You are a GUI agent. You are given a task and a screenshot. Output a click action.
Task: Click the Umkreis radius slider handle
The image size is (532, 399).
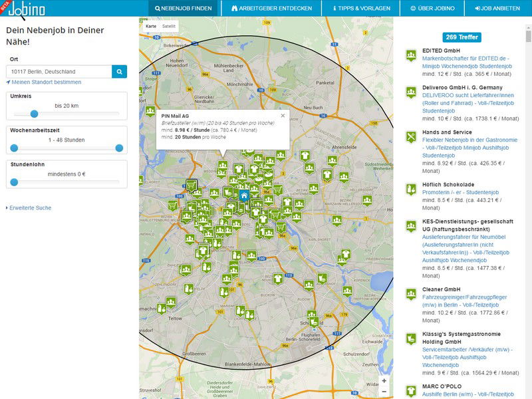34,114
